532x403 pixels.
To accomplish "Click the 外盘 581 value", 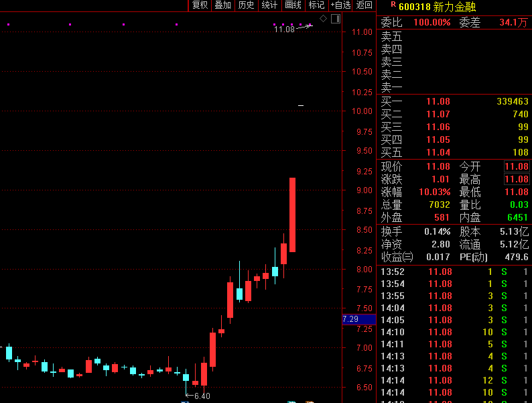I will 442,218.
